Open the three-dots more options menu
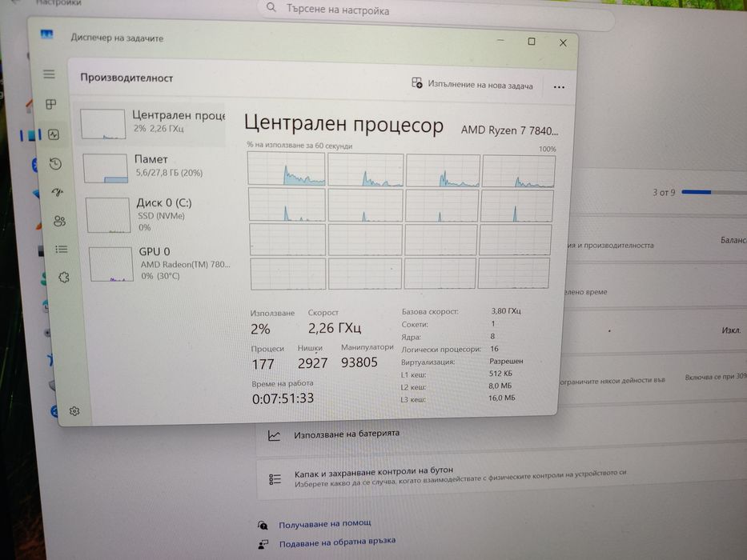This screenshot has height=560, width=747. pos(559,87)
